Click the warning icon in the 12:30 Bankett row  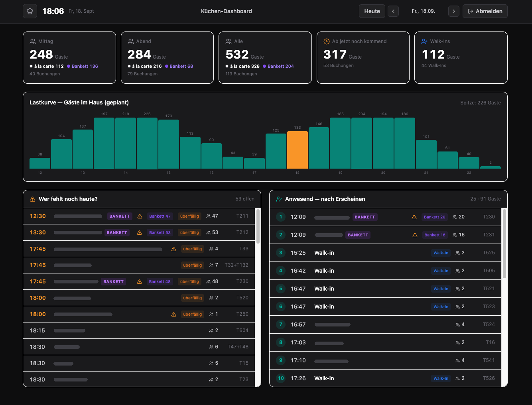140,216
